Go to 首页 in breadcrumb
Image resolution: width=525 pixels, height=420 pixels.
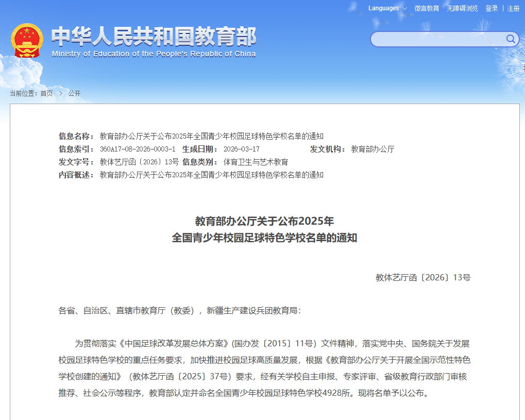click(46, 93)
